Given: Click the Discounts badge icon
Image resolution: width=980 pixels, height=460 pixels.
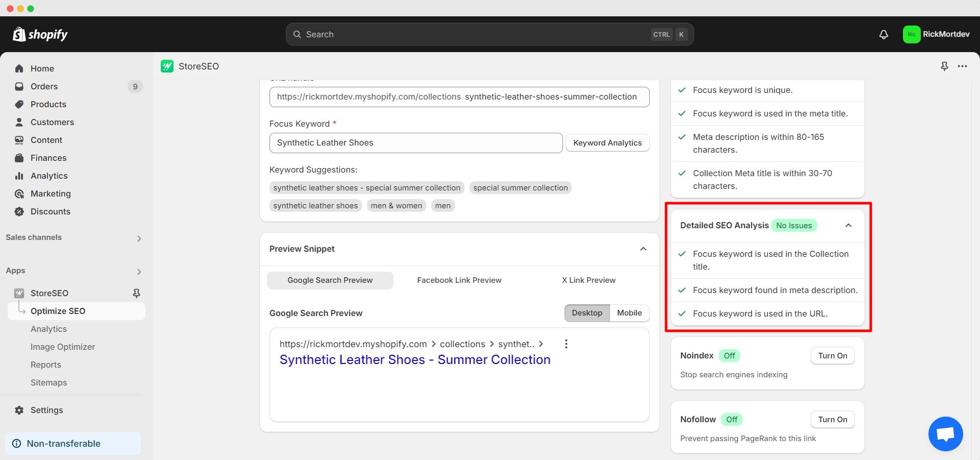Looking at the screenshot, I should 19,211.
